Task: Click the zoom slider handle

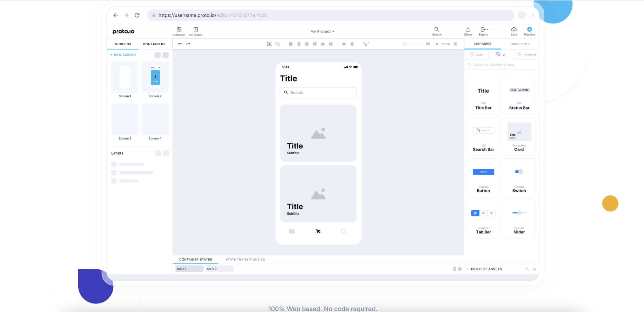Action: [x=405, y=44]
